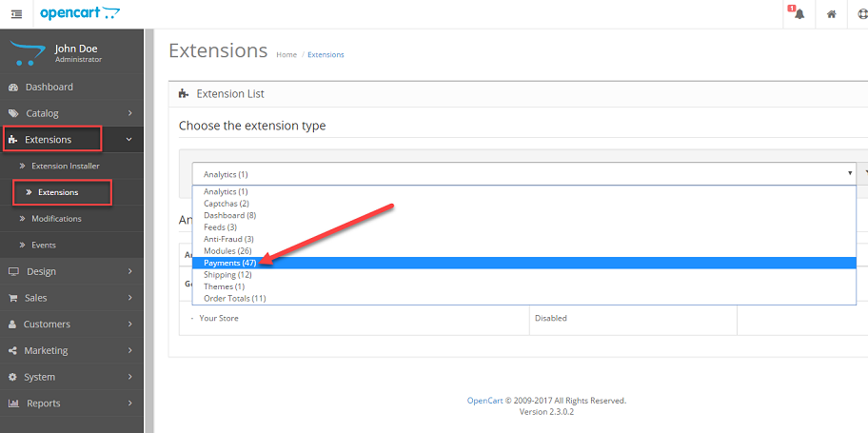This screenshot has width=868, height=433.
Task: Collapse the sidebar with the hamburger menu icon
Action: (x=16, y=14)
